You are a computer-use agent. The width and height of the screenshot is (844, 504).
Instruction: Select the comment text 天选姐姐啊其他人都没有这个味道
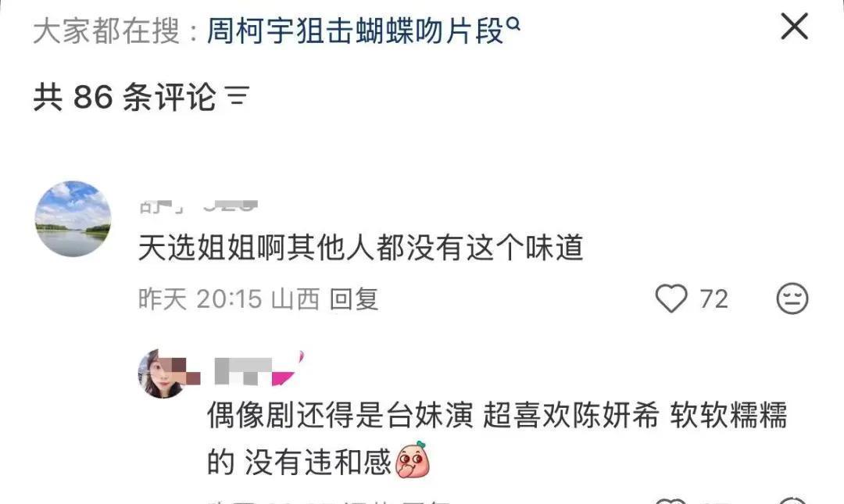[x=360, y=248]
